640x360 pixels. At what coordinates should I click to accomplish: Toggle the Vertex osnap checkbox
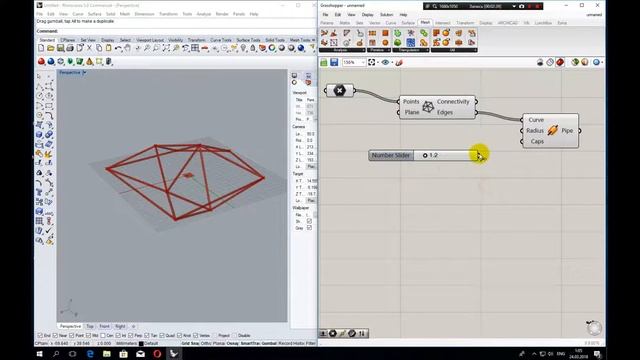pyautogui.click(x=196, y=336)
